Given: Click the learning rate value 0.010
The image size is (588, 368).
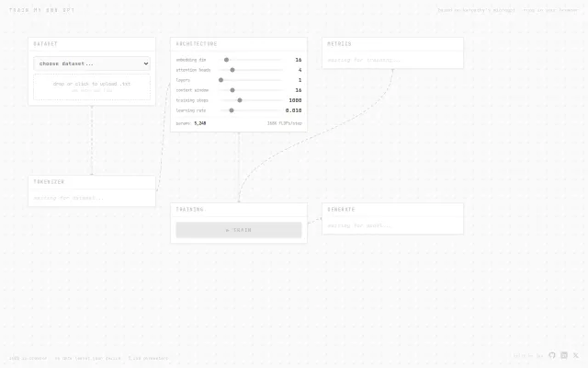Looking at the screenshot, I should (293, 110).
